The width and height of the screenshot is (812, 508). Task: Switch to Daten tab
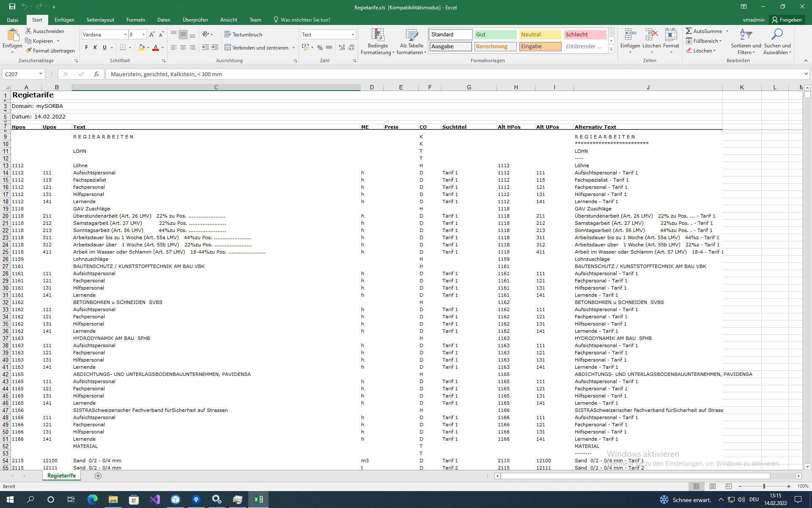(x=164, y=20)
